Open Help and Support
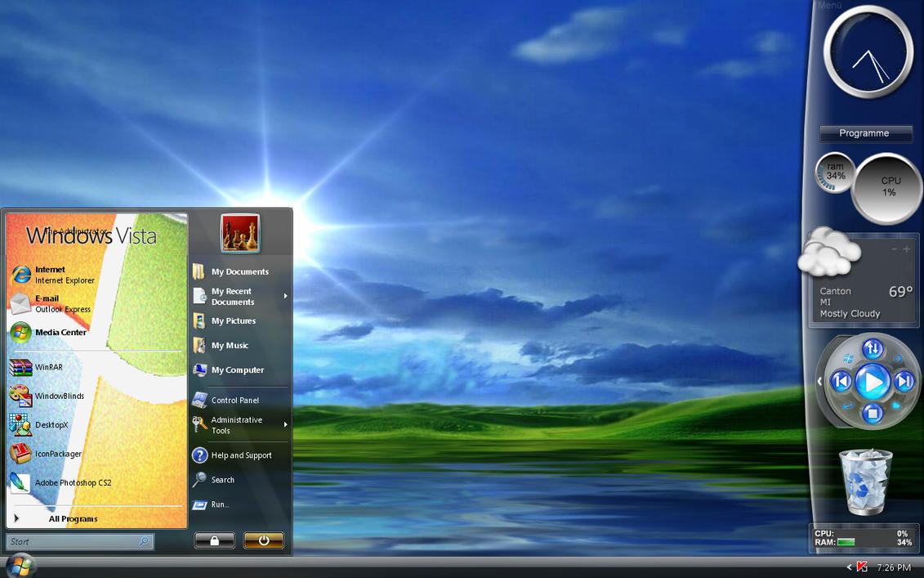This screenshot has width=924, height=578. (x=232, y=455)
